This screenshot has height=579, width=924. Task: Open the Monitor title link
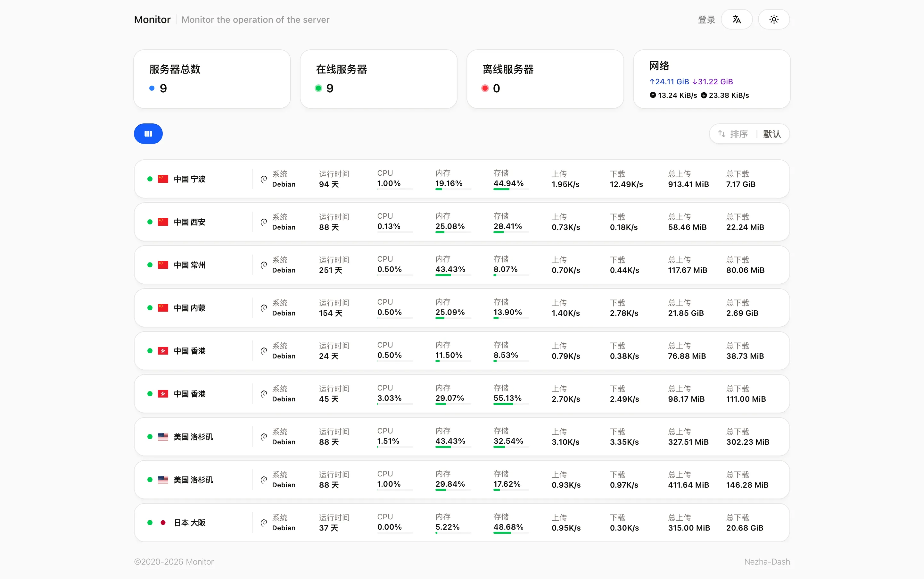152,20
